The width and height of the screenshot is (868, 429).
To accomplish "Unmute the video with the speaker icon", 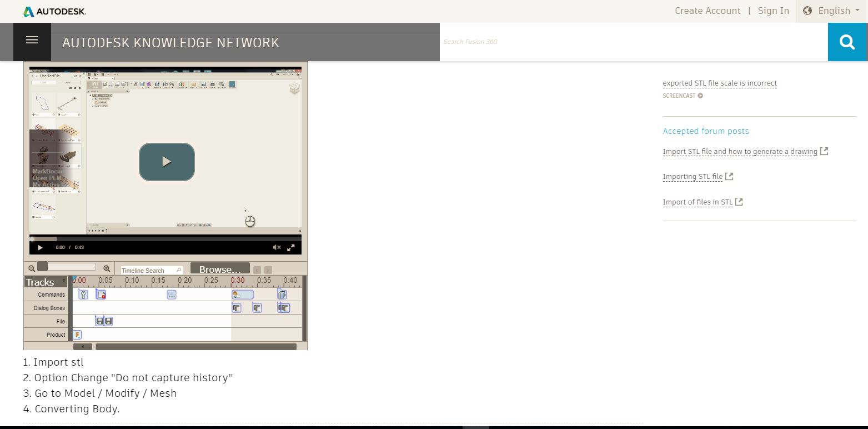I will click(277, 247).
